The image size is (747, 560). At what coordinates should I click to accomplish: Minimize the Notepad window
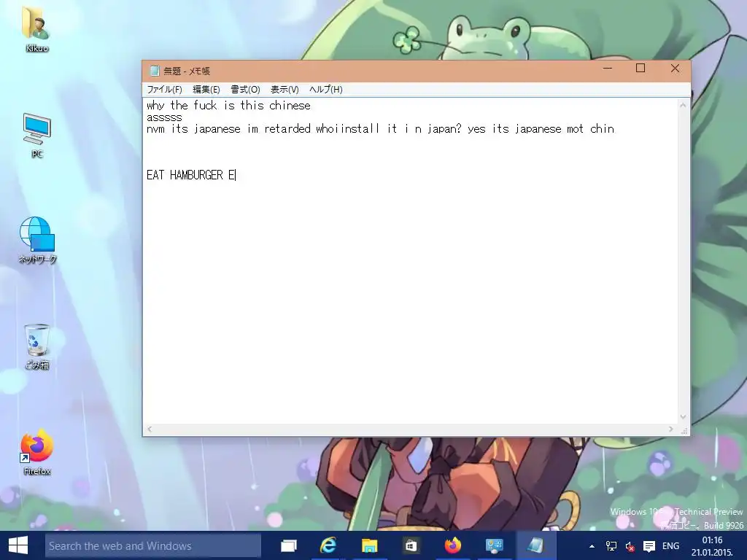pos(608,69)
